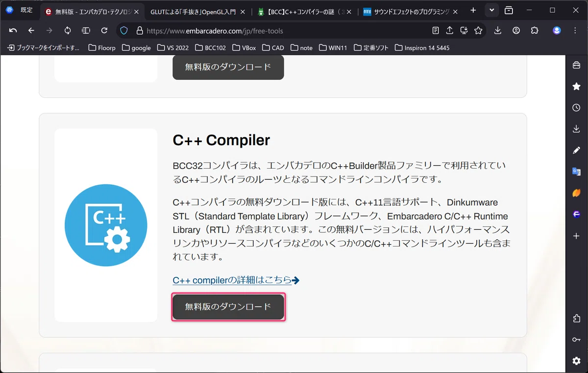Open the 既定 workspace button

click(x=20, y=10)
